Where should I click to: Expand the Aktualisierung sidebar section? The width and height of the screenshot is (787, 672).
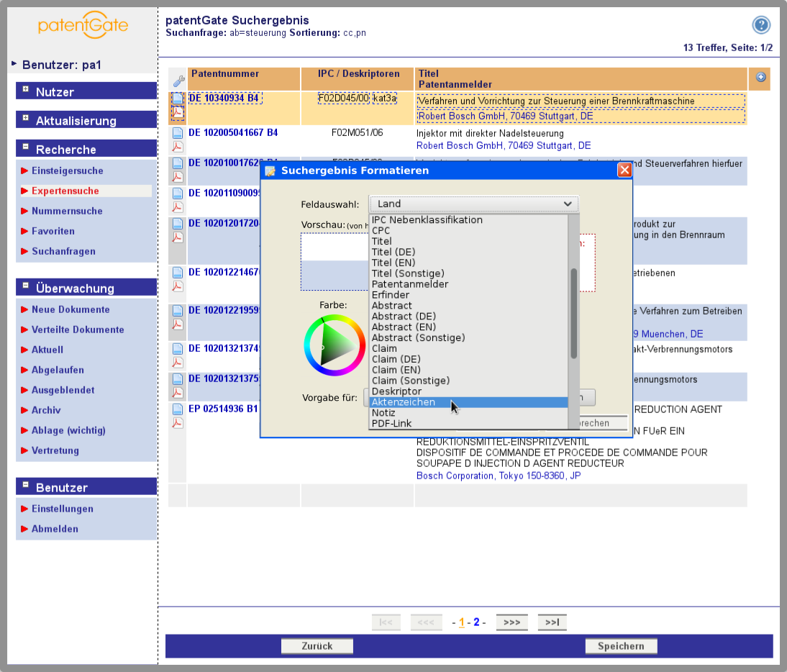point(26,119)
